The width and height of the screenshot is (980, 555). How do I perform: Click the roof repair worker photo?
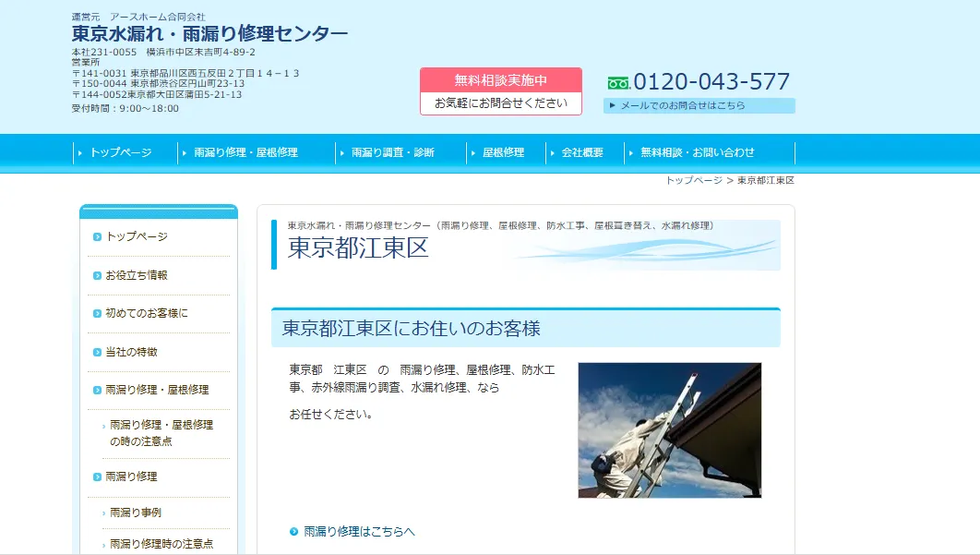coord(669,430)
